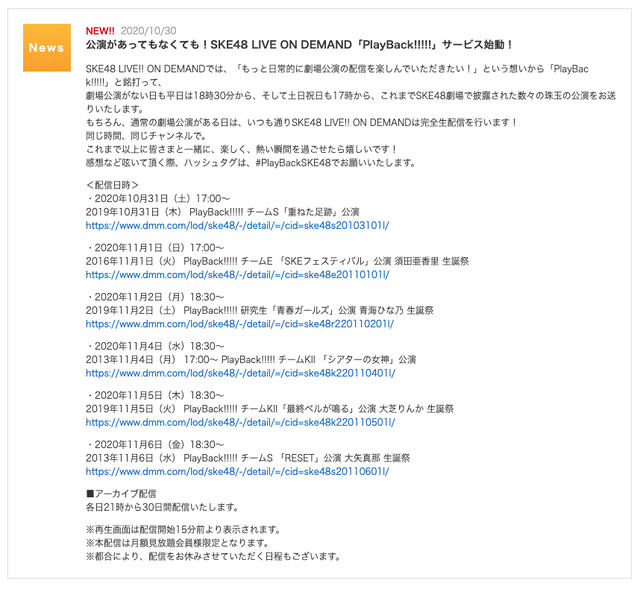Click the 再生画面は配信開始15分前 note
Image resolution: width=640 pixels, height=589 pixels.
click(x=184, y=530)
